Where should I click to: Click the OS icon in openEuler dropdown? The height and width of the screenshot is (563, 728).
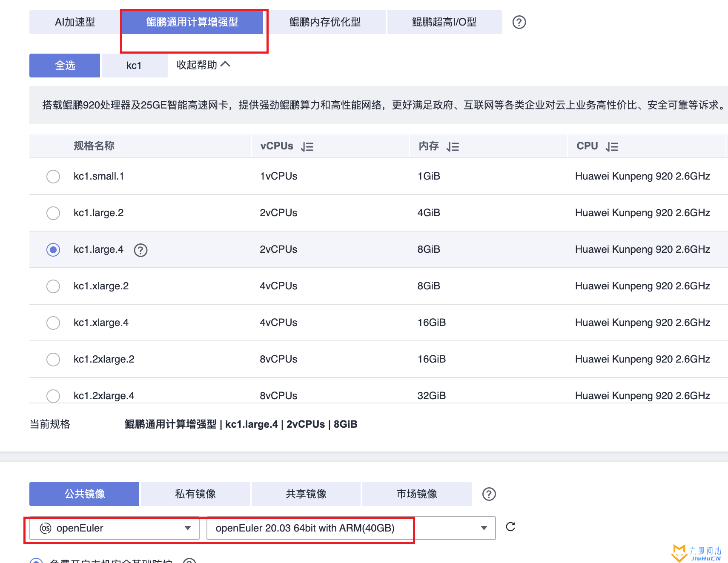click(46, 528)
